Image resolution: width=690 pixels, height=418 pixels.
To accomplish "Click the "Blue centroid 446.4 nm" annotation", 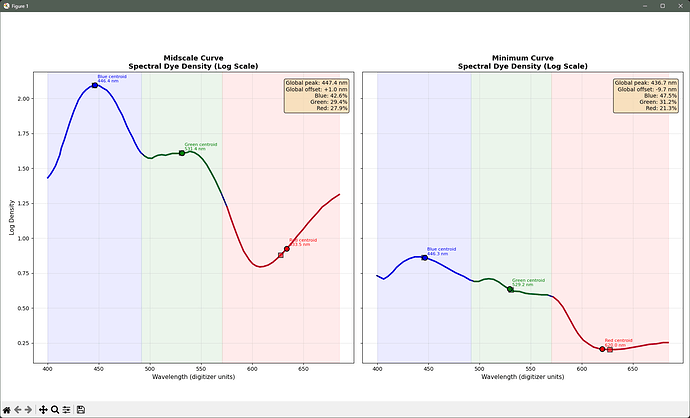I will 112,79.
